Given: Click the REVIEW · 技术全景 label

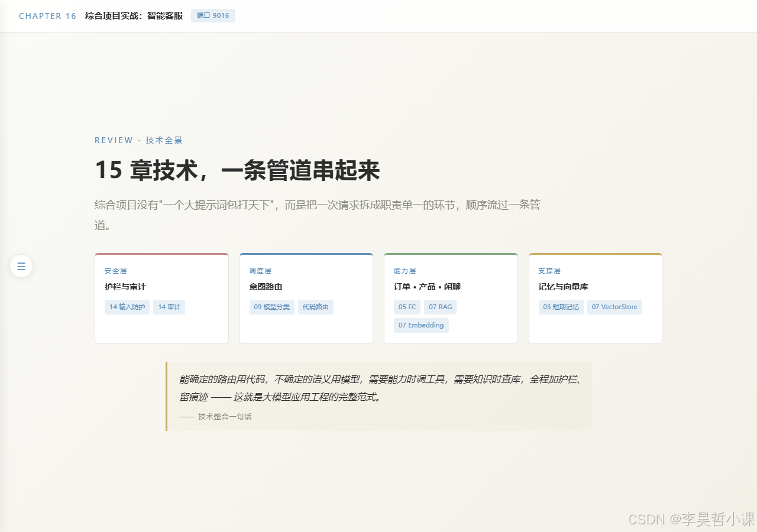Looking at the screenshot, I should pos(138,140).
